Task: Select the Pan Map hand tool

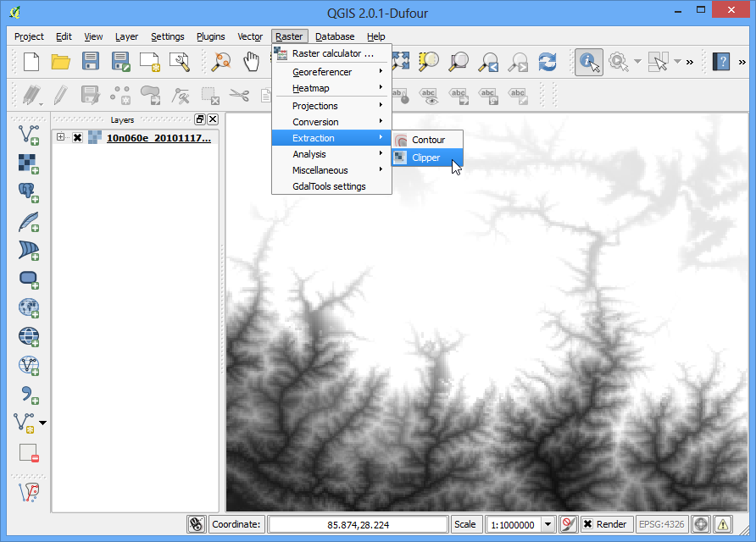Action: [x=251, y=62]
